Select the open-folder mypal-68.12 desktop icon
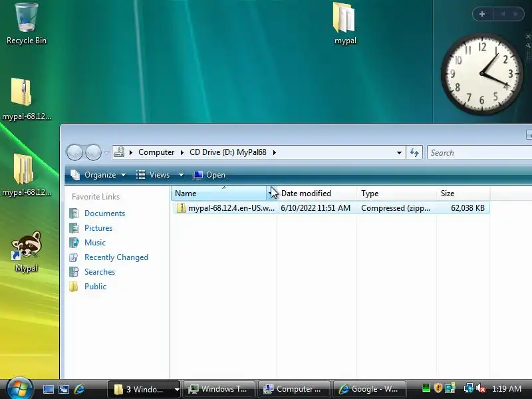532x399 pixels. pyautogui.click(x=26, y=174)
